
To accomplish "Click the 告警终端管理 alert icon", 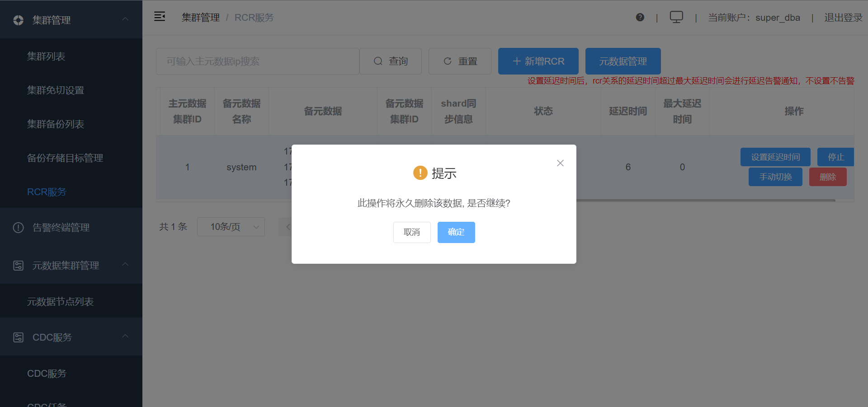I will point(18,227).
